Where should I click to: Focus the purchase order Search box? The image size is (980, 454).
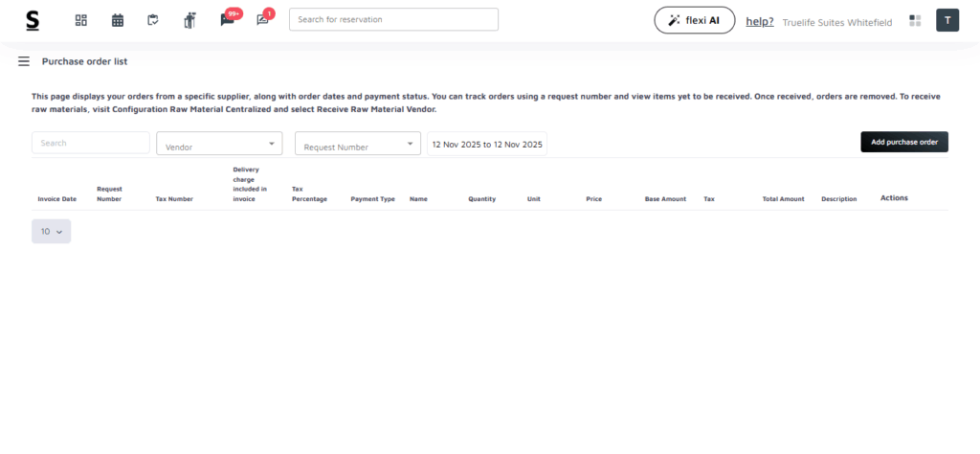point(91,143)
